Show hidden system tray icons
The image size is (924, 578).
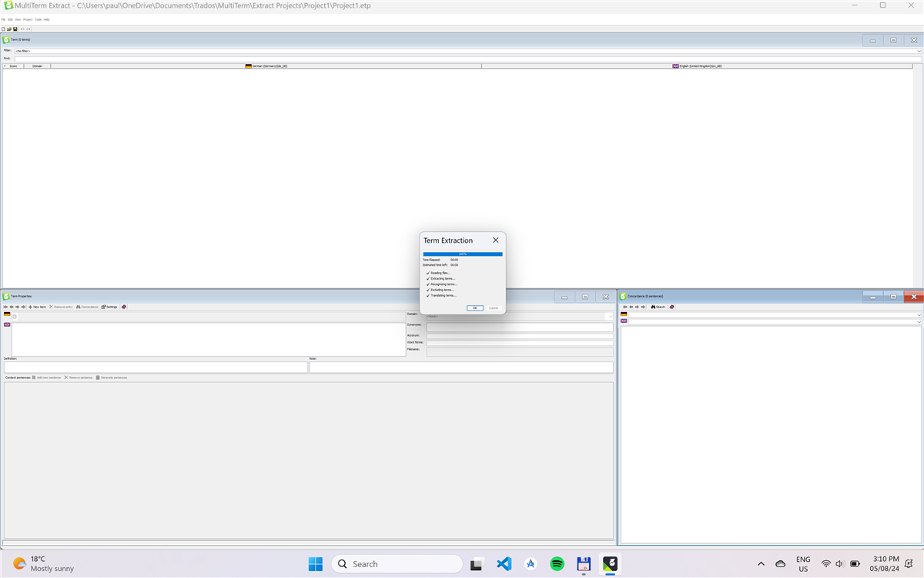(762, 563)
